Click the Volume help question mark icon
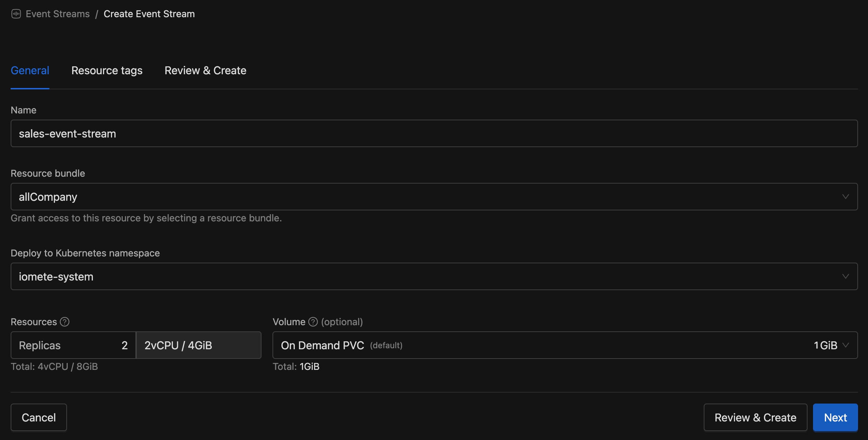This screenshot has width=868, height=440. pyautogui.click(x=313, y=322)
